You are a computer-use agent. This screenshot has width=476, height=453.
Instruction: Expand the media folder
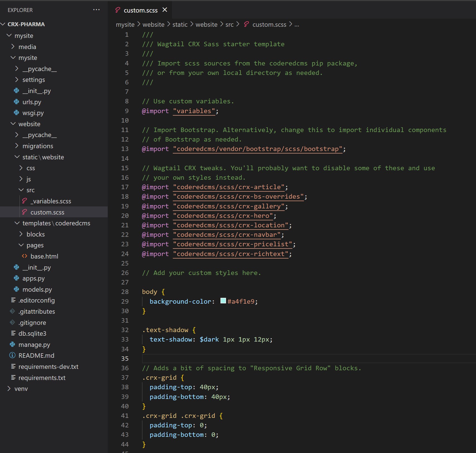13,47
